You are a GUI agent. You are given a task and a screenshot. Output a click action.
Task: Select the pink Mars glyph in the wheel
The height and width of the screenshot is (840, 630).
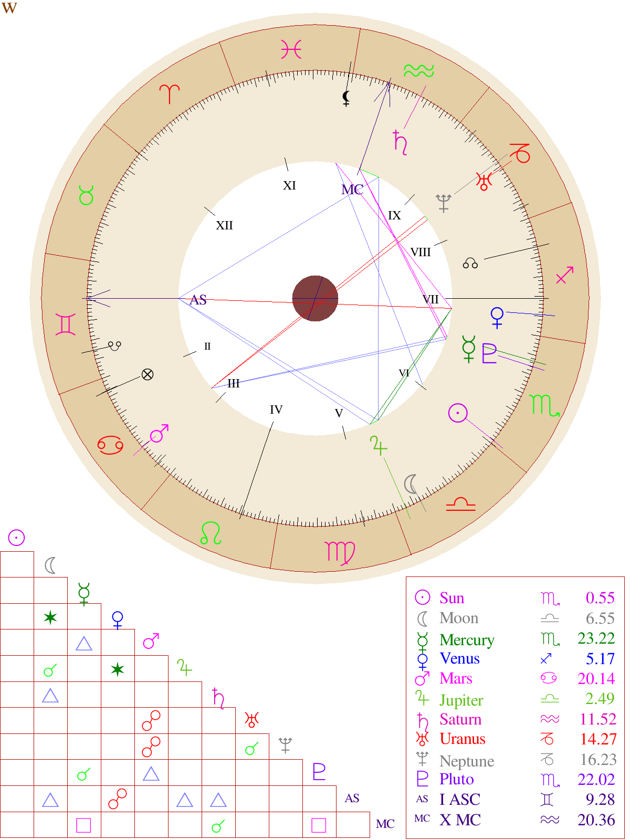(160, 434)
